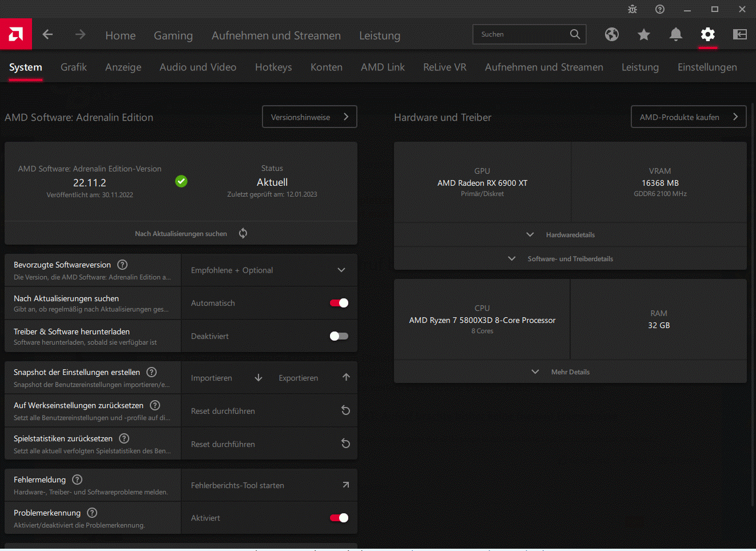Screen dimensions: 756x551
Task: Open the Leistung sub-tab in settings
Action: 640,67
